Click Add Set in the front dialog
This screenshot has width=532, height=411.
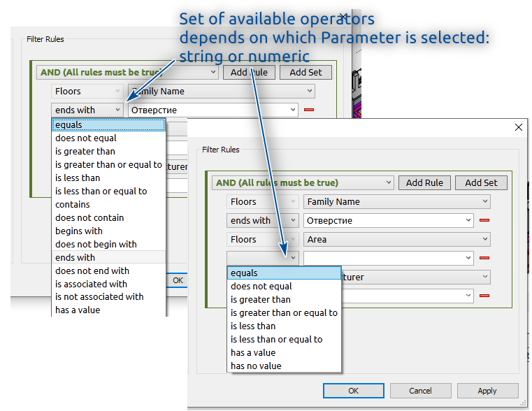pos(481,182)
